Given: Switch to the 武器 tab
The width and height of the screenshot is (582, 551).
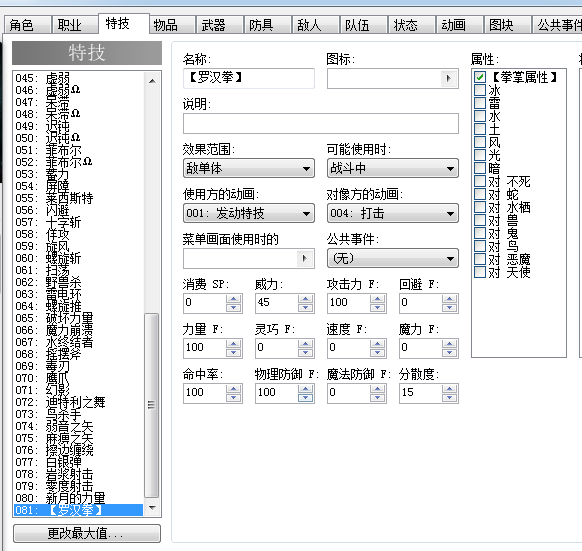Looking at the screenshot, I should (219, 25).
